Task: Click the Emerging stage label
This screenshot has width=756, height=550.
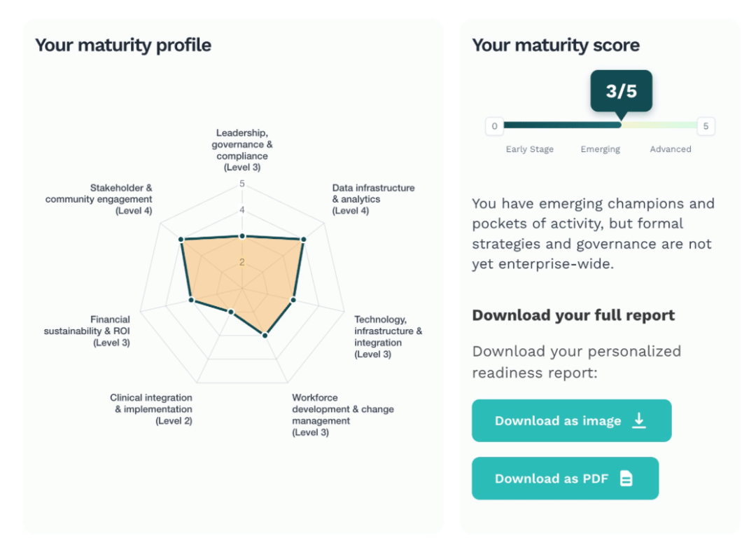Action: (600, 149)
